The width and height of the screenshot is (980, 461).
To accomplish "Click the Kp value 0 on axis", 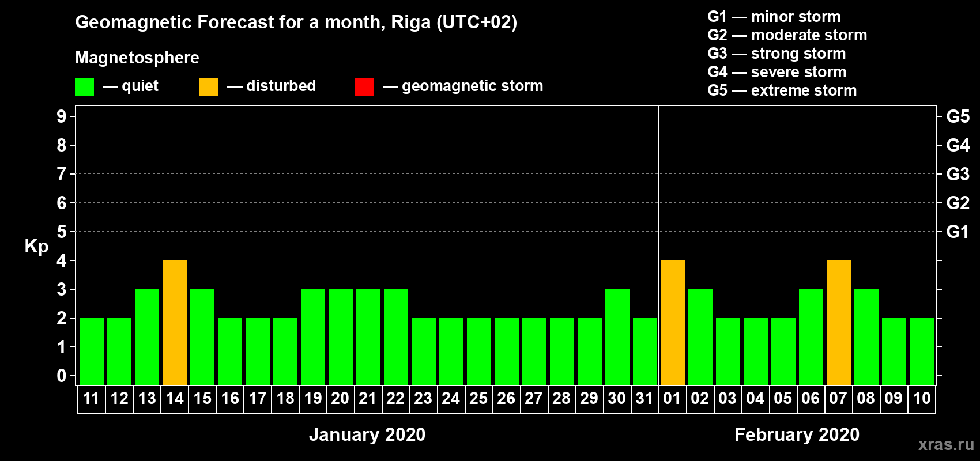I will [62, 376].
